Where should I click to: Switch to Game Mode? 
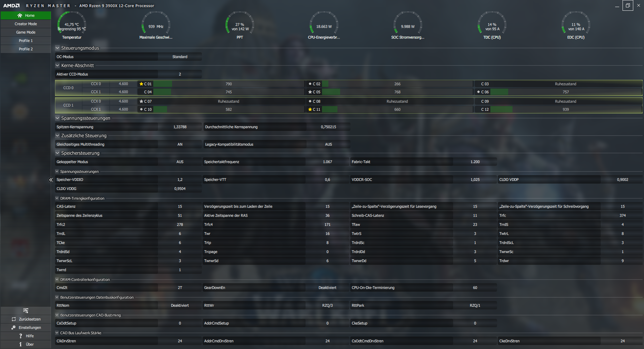coord(26,32)
